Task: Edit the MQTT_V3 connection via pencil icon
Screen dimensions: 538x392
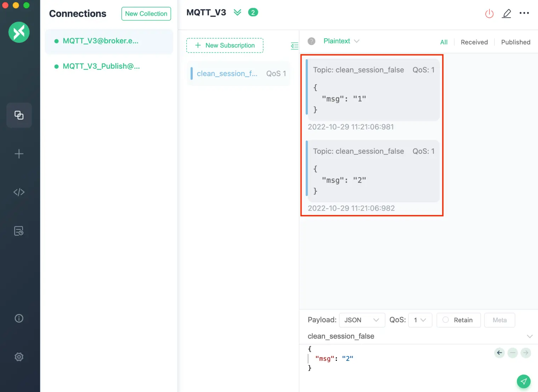Action: click(506, 13)
